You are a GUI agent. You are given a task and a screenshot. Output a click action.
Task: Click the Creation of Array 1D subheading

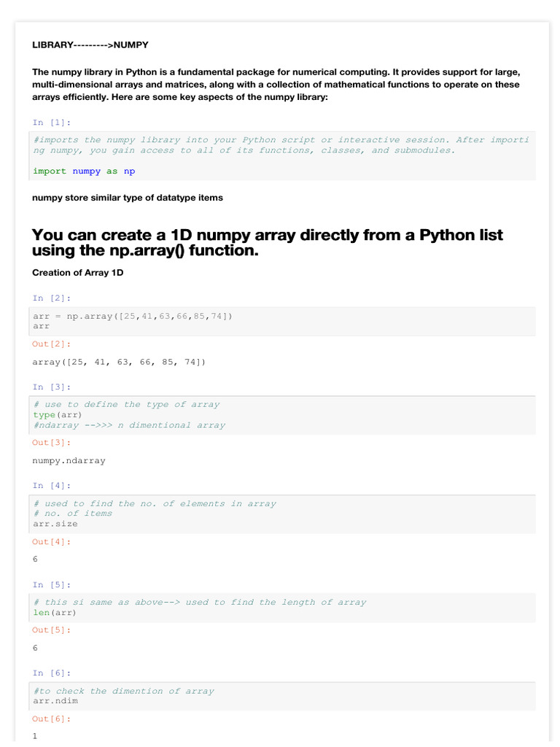[x=78, y=273]
